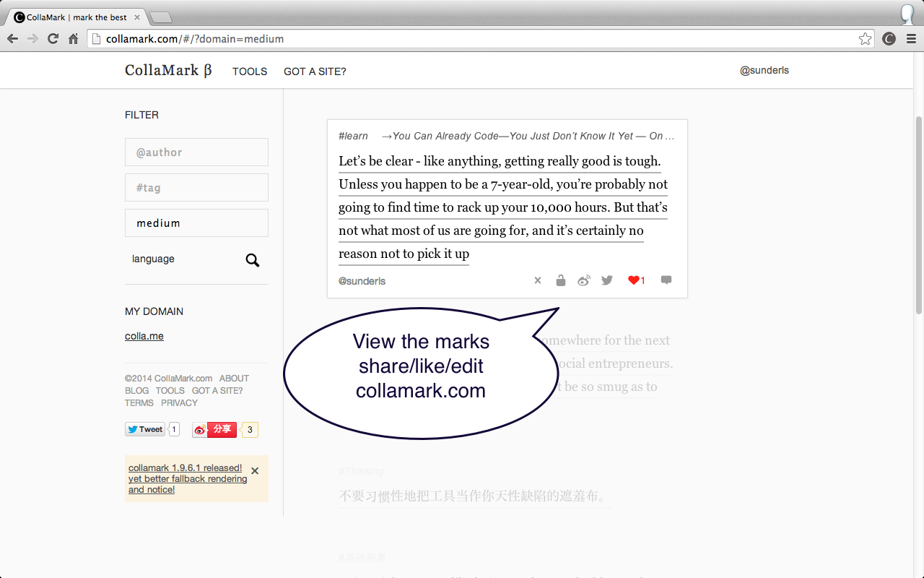The height and width of the screenshot is (578, 924).
Task: Open the BLOG footer link
Action: tap(136, 390)
